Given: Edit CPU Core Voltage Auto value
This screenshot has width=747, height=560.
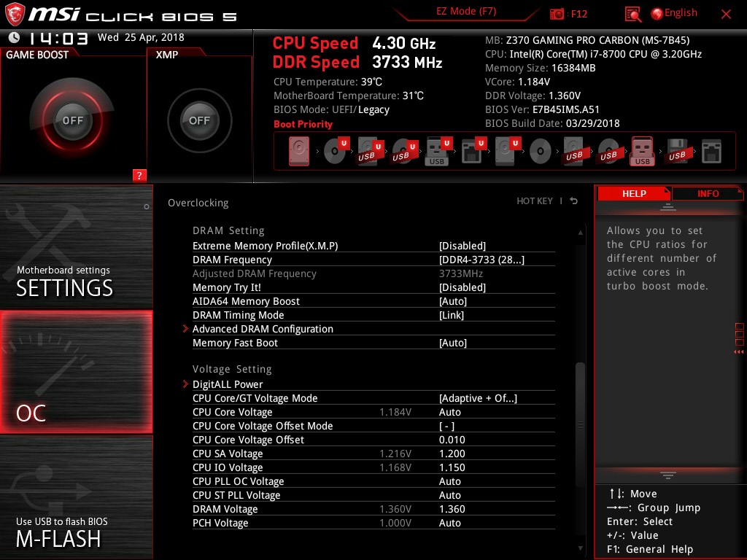Looking at the screenshot, I should click(x=449, y=412).
